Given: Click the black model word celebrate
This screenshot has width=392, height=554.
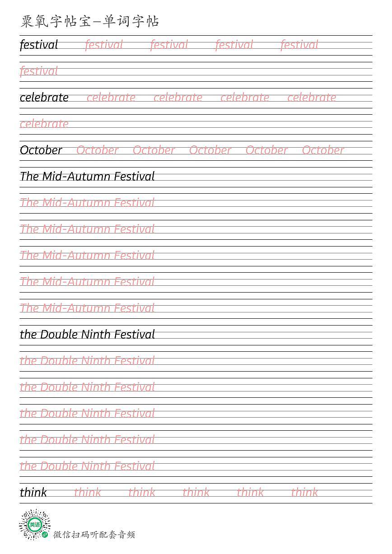Looking at the screenshot, I should point(44,98).
